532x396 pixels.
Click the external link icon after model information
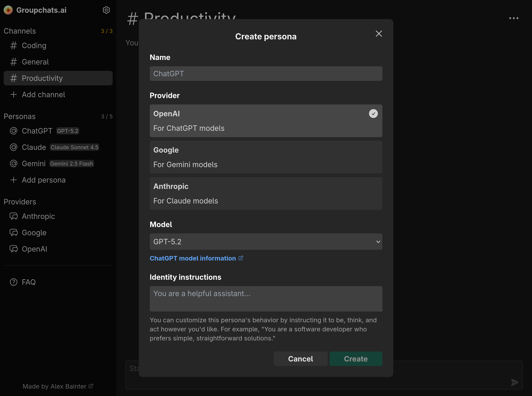click(x=241, y=258)
